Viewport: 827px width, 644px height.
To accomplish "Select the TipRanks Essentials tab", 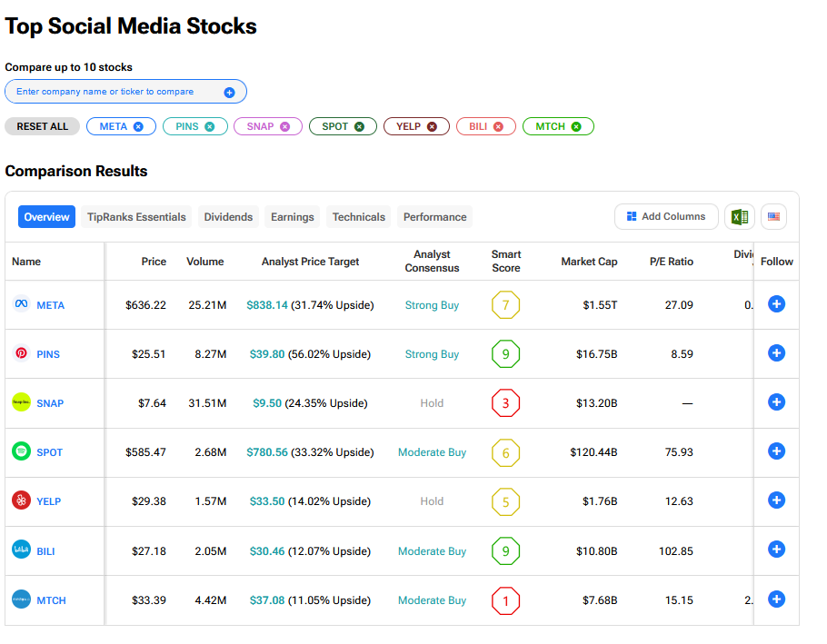I will pos(136,217).
